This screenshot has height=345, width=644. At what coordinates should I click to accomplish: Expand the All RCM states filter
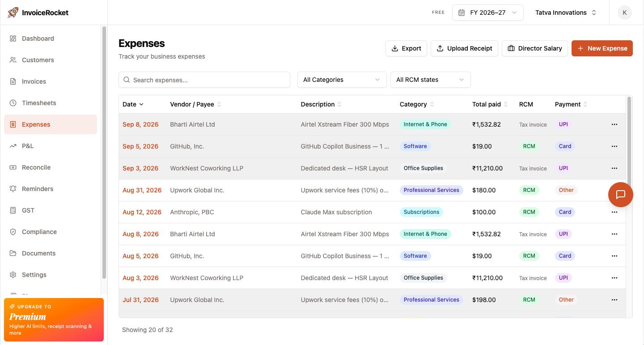tap(430, 80)
